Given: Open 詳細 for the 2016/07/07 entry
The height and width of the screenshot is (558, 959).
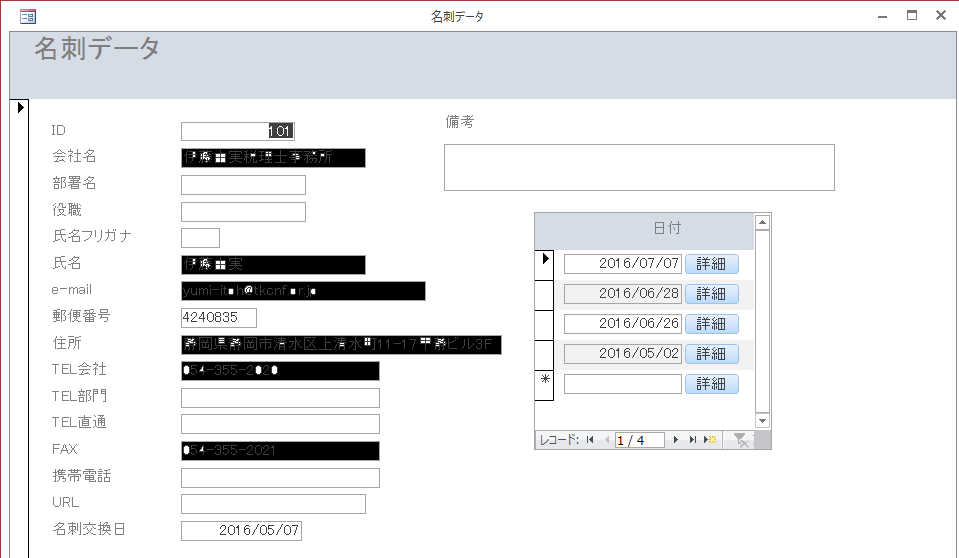Looking at the screenshot, I should [711, 264].
